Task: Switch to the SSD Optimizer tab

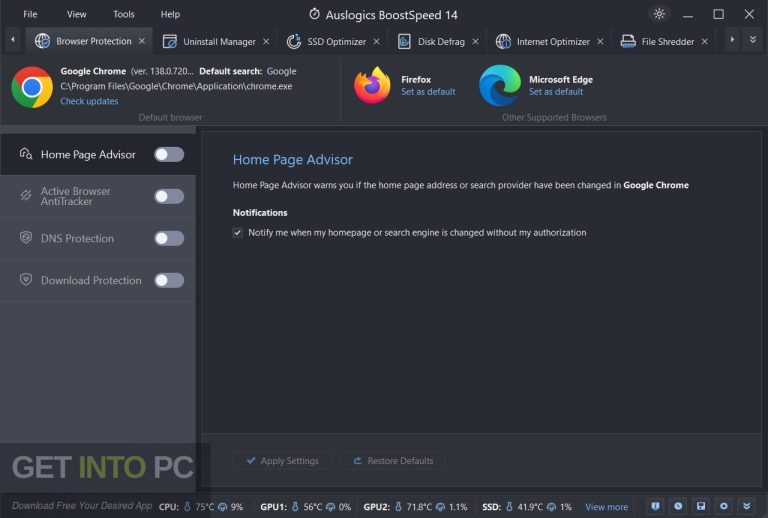Action: click(336, 42)
